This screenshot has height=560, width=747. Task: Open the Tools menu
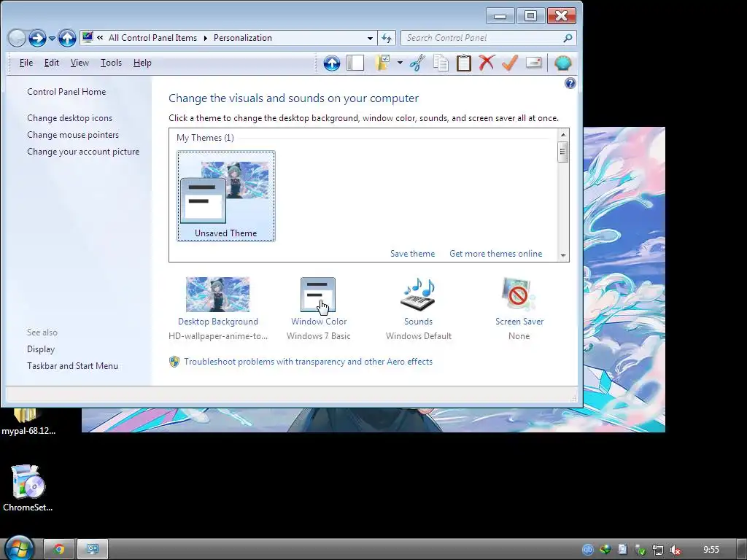click(x=111, y=63)
